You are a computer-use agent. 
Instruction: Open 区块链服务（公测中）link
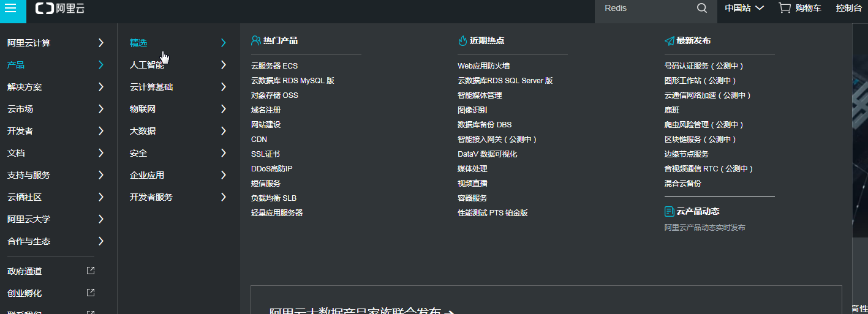point(701,140)
